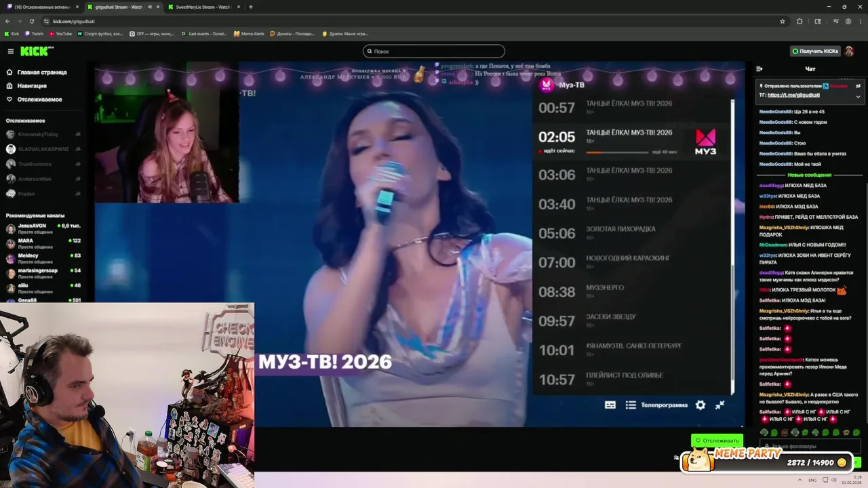
Task: Open recommended channel JesusAVGN
Action: [43, 228]
